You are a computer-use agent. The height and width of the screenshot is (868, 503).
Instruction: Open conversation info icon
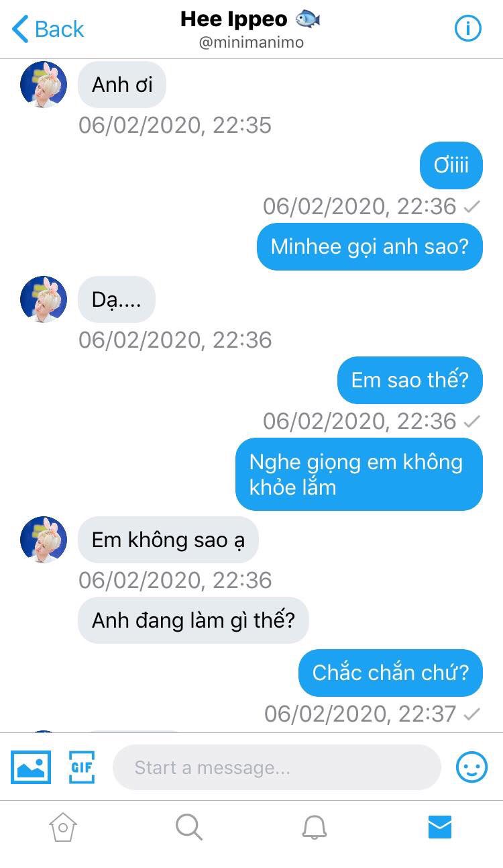pos(468,29)
